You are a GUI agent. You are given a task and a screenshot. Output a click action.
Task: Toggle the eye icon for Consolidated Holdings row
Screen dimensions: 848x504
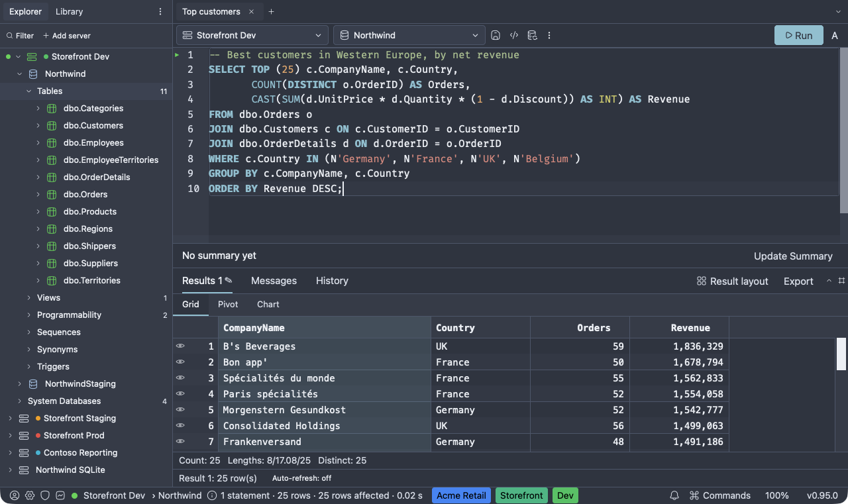tap(180, 425)
